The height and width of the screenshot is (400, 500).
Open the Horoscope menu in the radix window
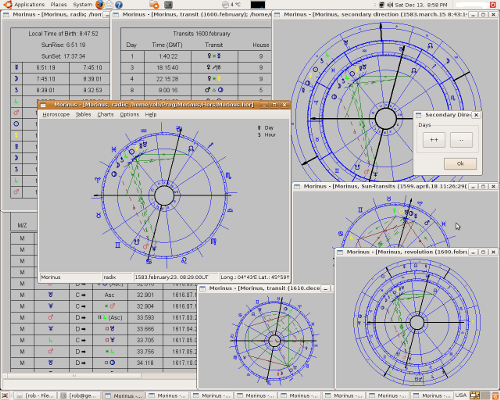pyautogui.click(x=56, y=114)
